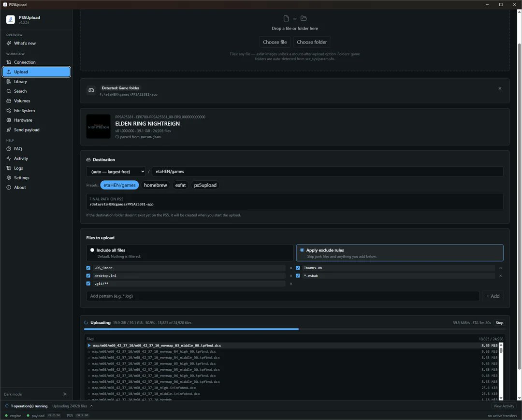Dismiss the detected game folder card
This screenshot has height=420, width=522.
[x=500, y=88]
